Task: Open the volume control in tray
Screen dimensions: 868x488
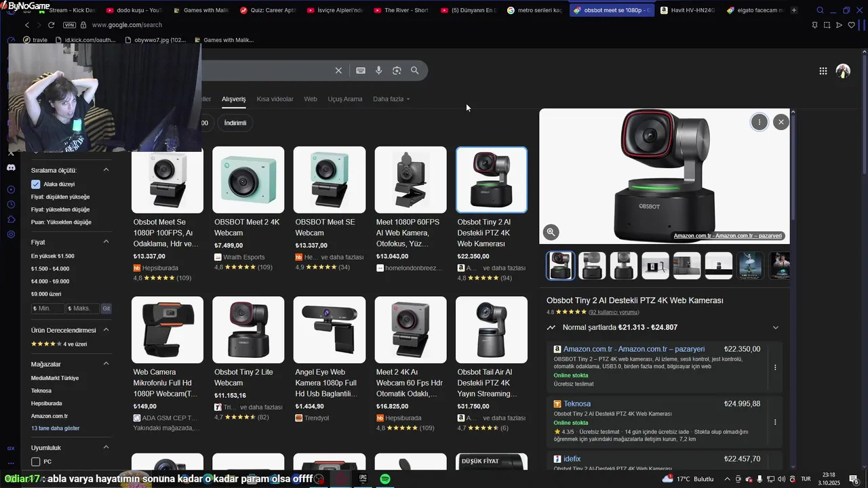Action: tap(782, 479)
